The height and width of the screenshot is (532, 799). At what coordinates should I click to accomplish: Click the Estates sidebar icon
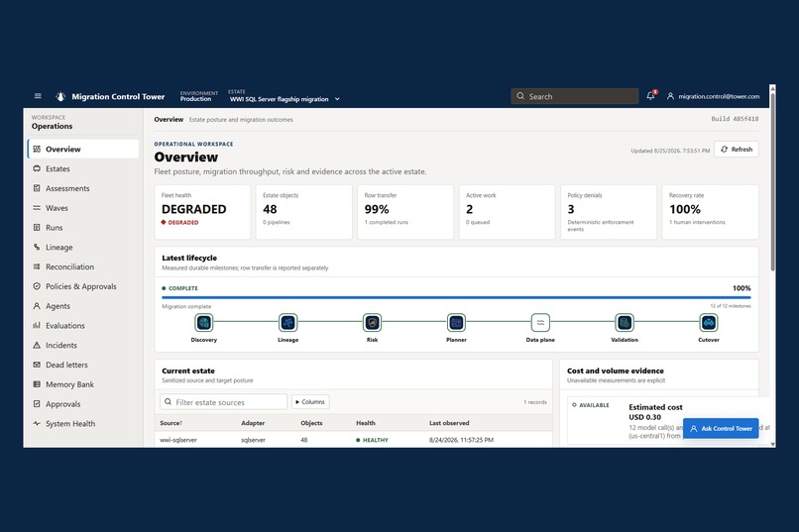click(37, 168)
